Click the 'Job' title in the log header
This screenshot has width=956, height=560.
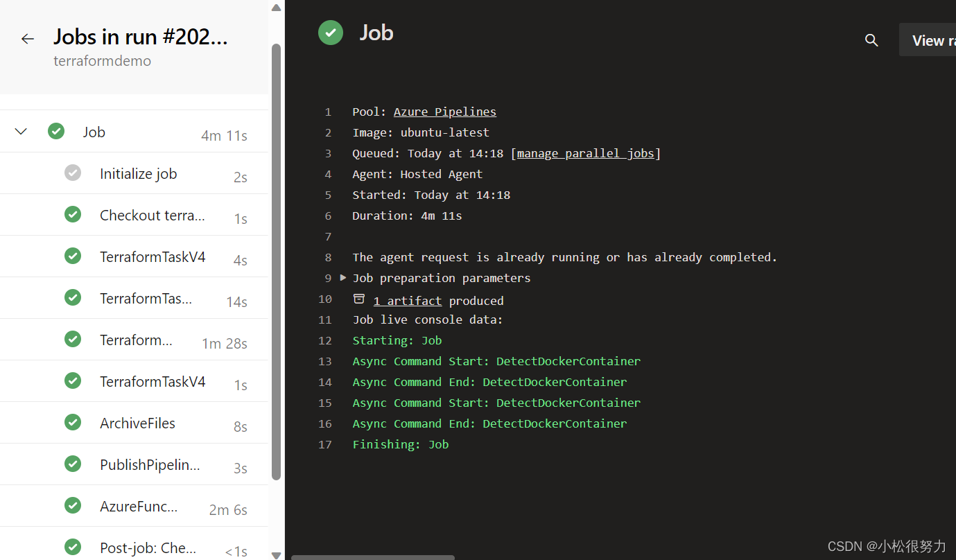coord(376,33)
